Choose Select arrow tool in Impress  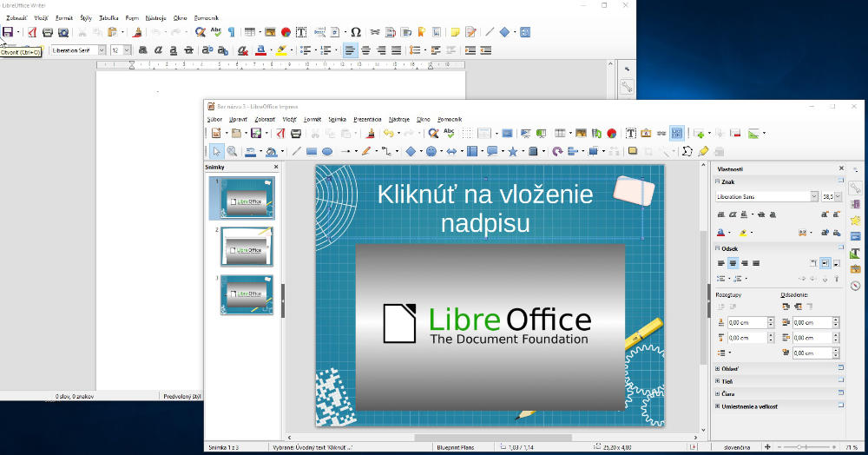tap(216, 151)
